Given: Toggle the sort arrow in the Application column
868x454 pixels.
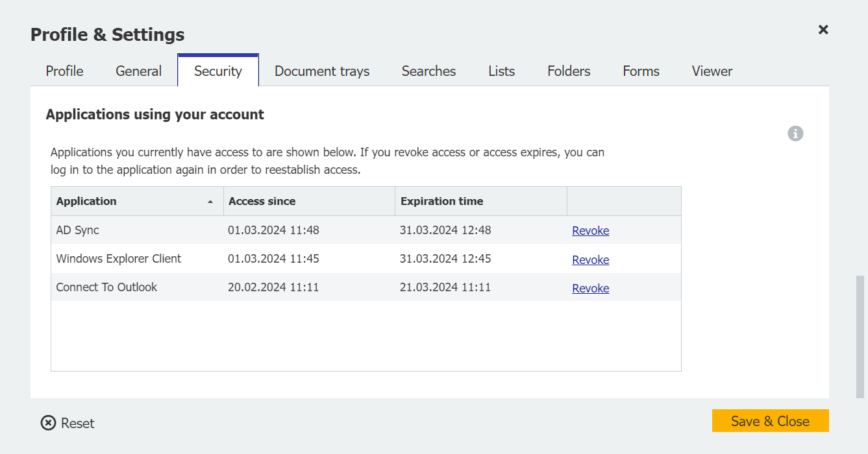Looking at the screenshot, I should click(210, 202).
